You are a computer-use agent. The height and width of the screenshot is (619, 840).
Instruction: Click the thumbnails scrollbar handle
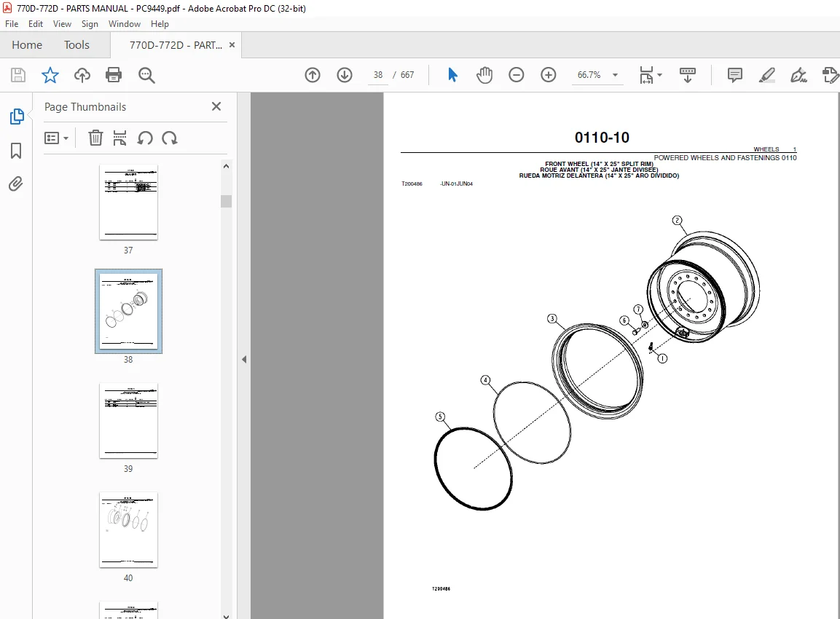[x=226, y=201]
